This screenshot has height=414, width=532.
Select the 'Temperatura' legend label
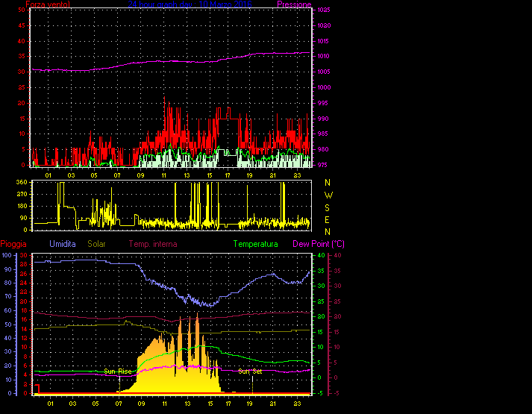(x=255, y=244)
